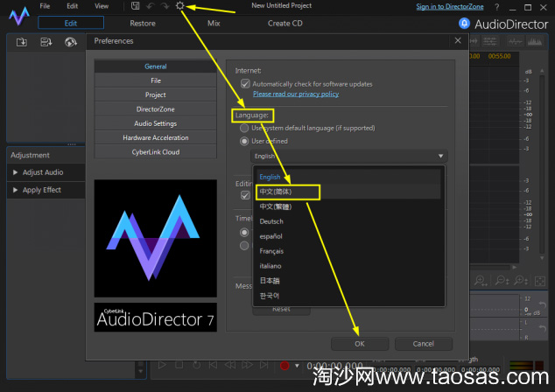Toggle the Editing section checkbox

click(245, 195)
